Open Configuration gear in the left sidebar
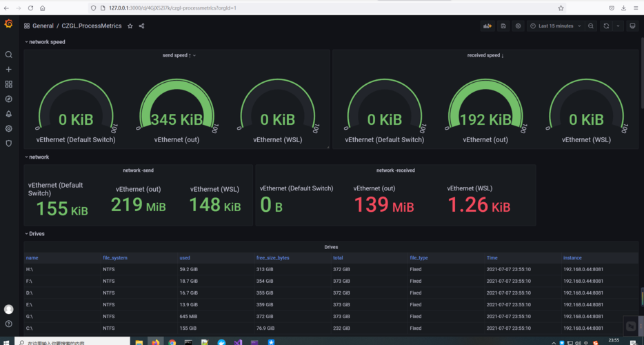The height and width of the screenshot is (345, 644). (x=9, y=128)
